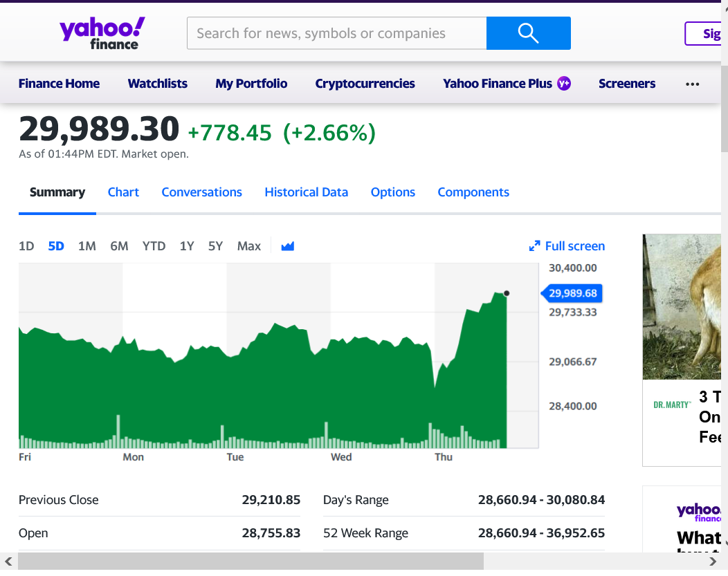The image size is (728, 576).
Task: Click the Tue label on chart axis
Action: [x=235, y=457]
